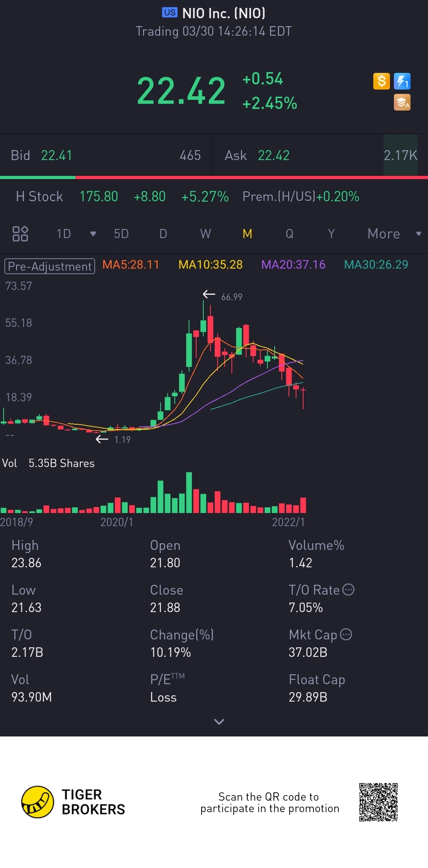The width and height of the screenshot is (428, 868).
Task: Tap the bid size 465
Action: click(x=190, y=155)
